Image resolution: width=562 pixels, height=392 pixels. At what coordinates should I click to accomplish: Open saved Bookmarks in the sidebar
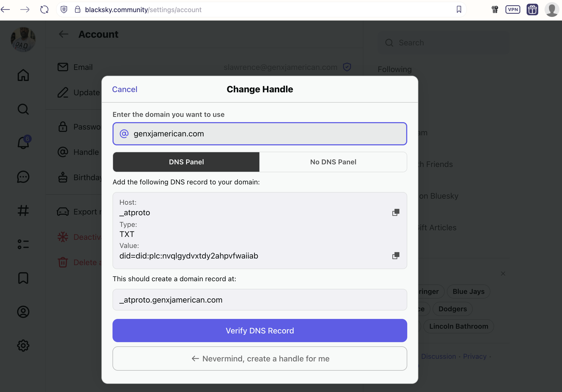pyautogui.click(x=23, y=278)
